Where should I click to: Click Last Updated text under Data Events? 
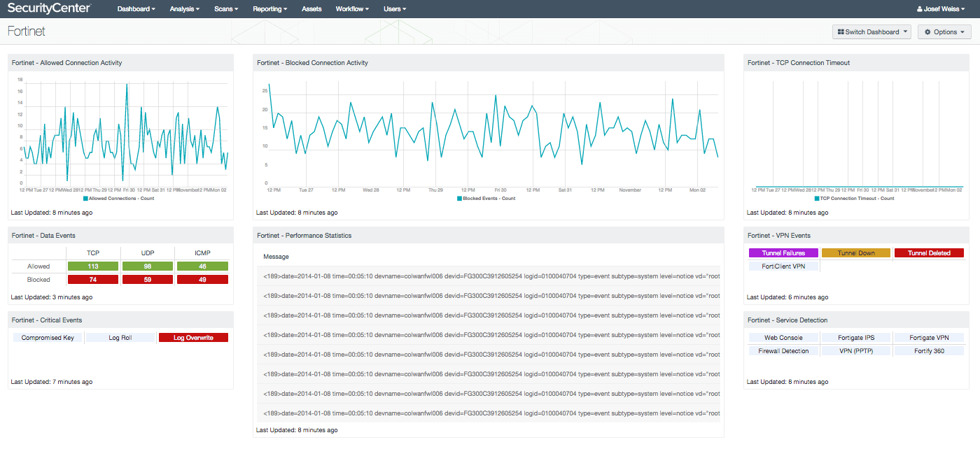pos(52,297)
